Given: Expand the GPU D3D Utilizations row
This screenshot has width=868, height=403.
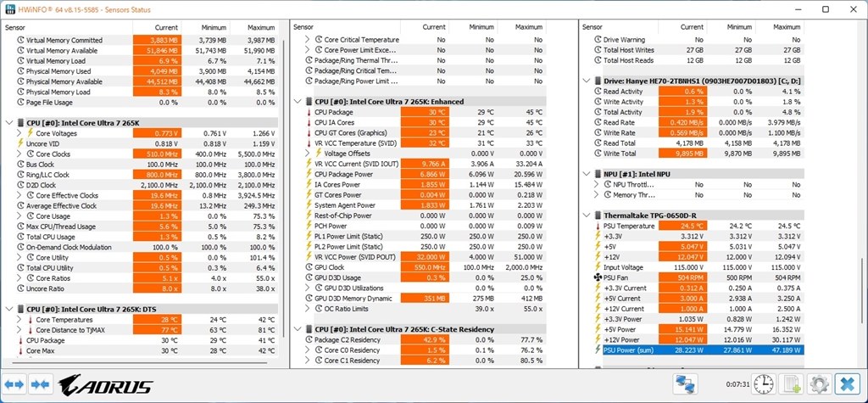Looking at the screenshot, I should click(309, 288).
